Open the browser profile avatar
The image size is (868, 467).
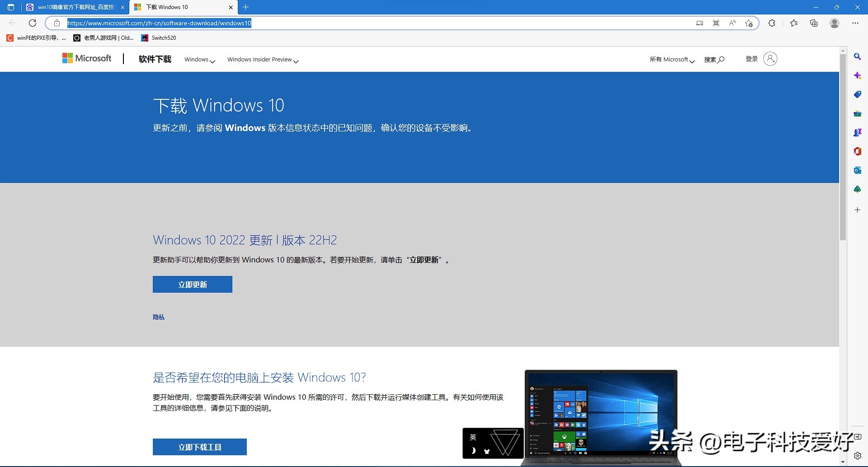[835, 23]
